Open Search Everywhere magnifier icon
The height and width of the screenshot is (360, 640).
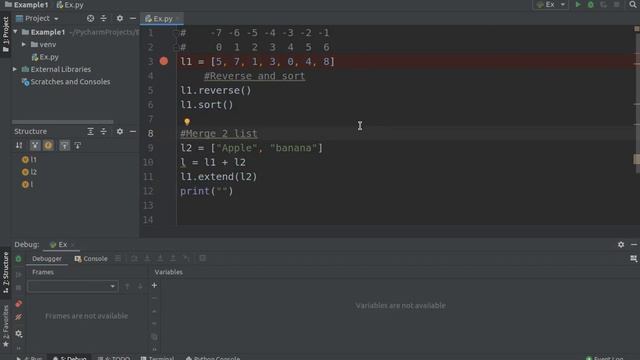tap(633, 4)
